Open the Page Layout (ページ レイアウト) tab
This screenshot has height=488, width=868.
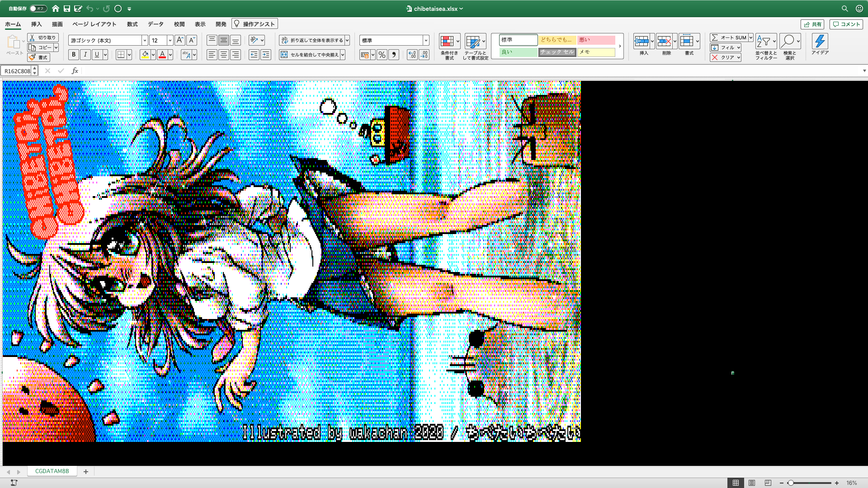click(x=94, y=24)
